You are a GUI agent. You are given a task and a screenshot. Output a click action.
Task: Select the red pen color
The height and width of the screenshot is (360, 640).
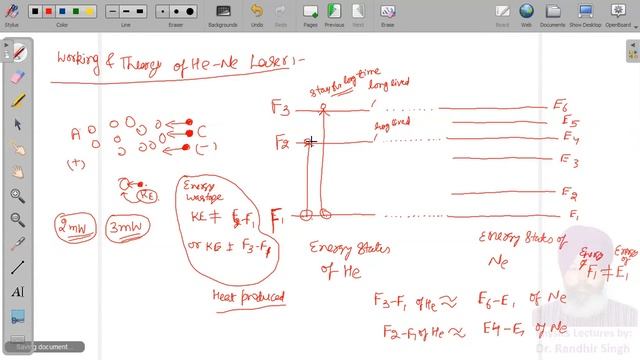pyautogui.click(x=49, y=11)
